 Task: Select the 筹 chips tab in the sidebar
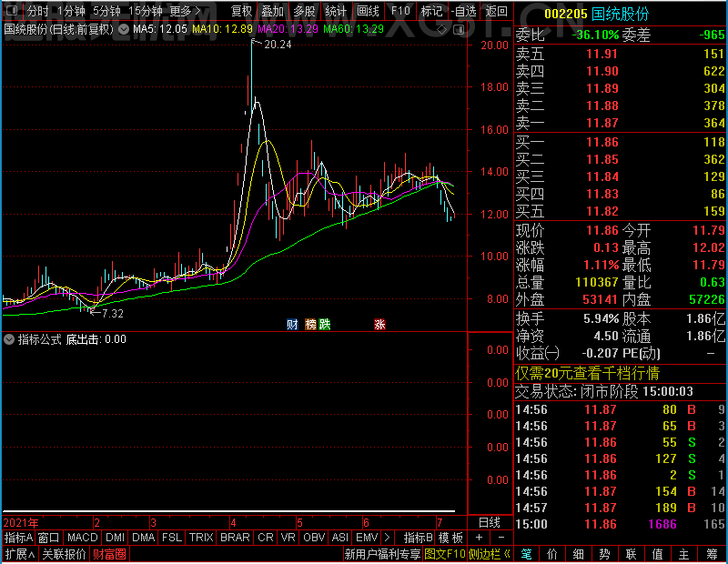coord(712,554)
